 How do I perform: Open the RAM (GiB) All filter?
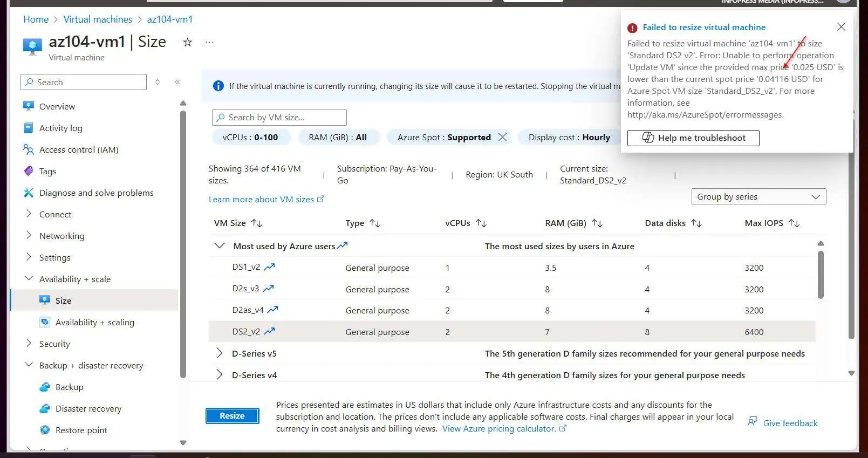[x=338, y=138]
